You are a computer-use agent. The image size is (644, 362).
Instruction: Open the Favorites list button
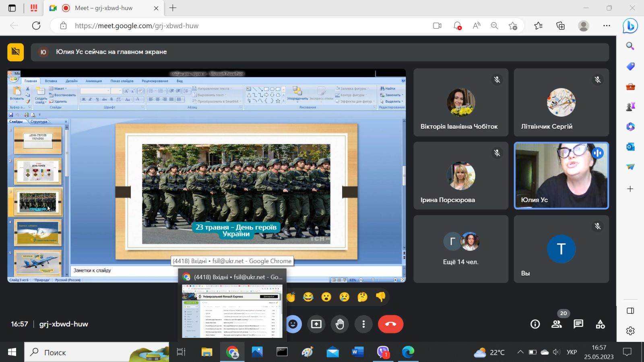pos(538,26)
